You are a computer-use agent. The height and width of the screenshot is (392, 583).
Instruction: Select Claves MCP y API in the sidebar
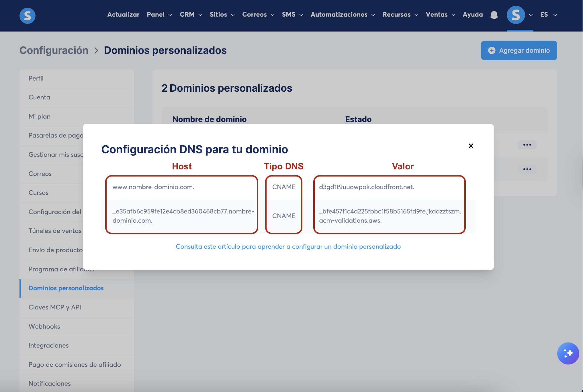55,307
